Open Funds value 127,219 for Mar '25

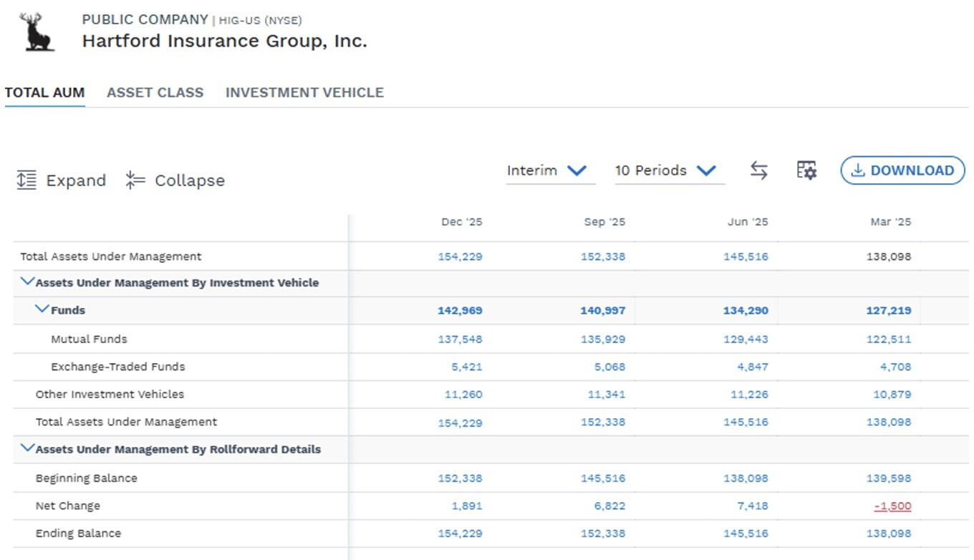click(889, 311)
